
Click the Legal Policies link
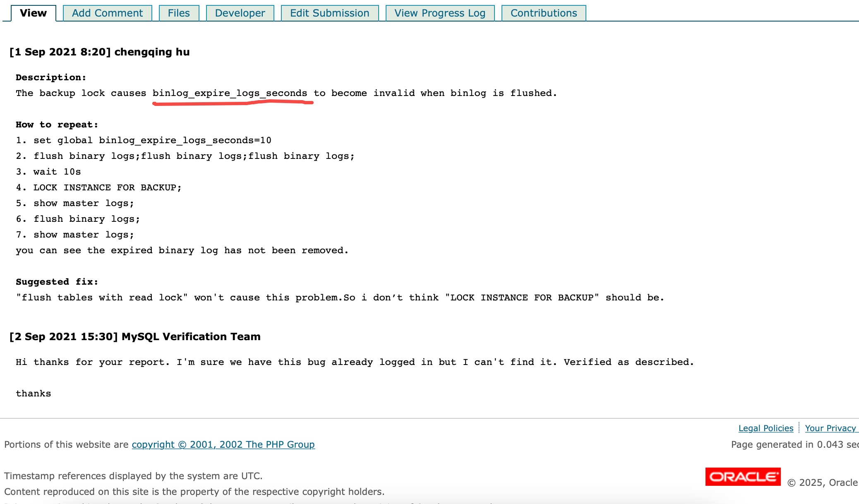[765, 428]
